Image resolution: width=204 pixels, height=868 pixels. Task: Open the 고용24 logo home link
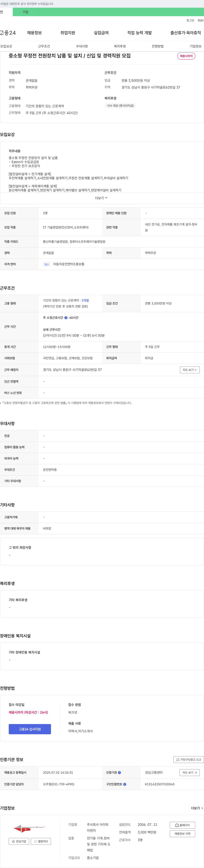pyautogui.click(x=8, y=33)
